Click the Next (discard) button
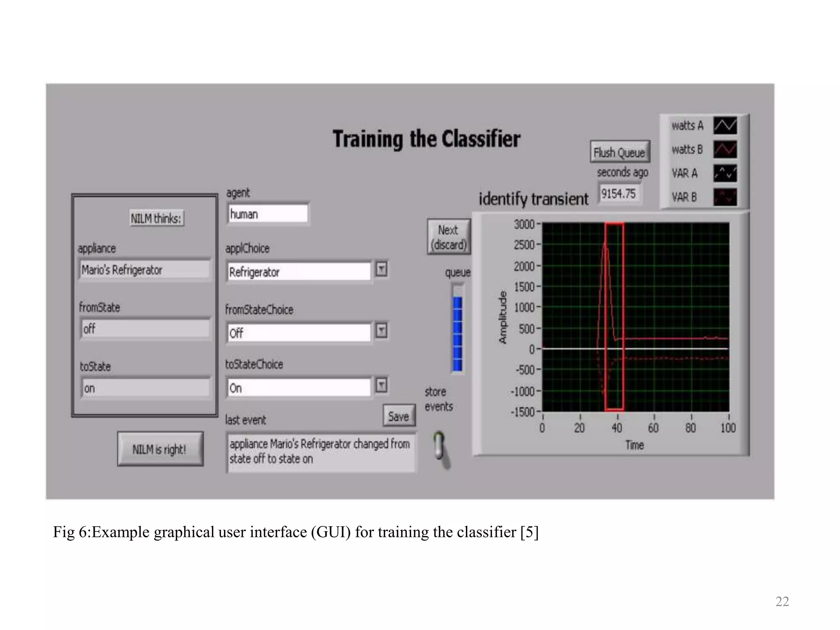 point(449,237)
